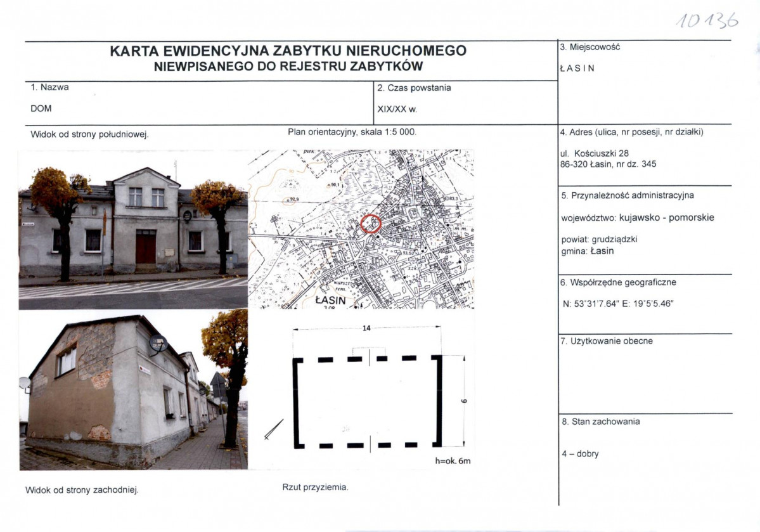Click the '3. Miejscowość' label
The width and height of the screenshot is (760, 532).
click(590, 47)
